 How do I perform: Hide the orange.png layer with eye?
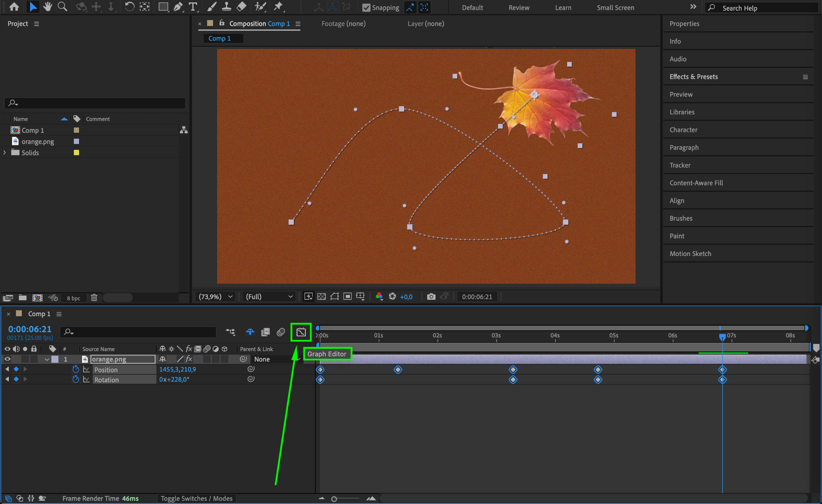pos(7,359)
